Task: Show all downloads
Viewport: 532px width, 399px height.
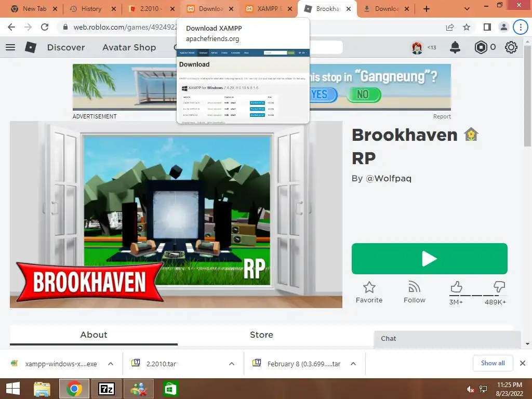Action: pyautogui.click(x=493, y=363)
